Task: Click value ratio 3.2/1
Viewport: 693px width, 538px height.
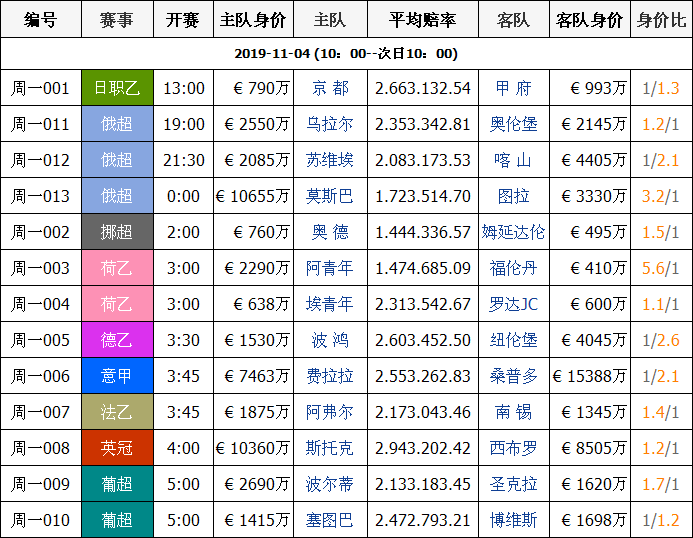Action: 661,196
